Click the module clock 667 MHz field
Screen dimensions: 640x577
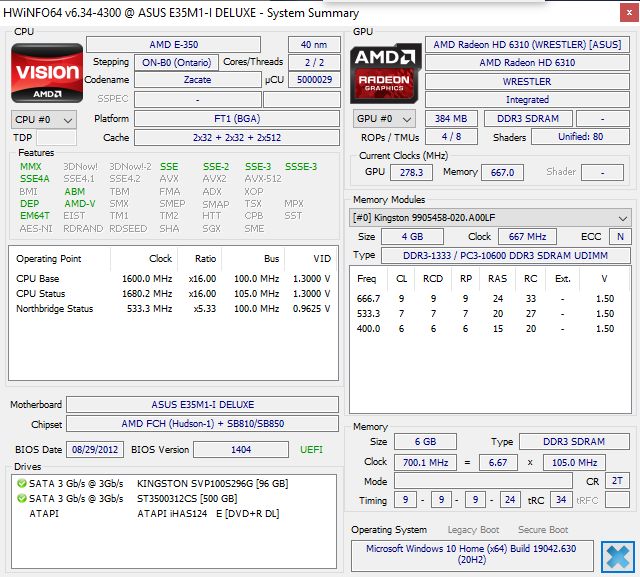tap(527, 236)
